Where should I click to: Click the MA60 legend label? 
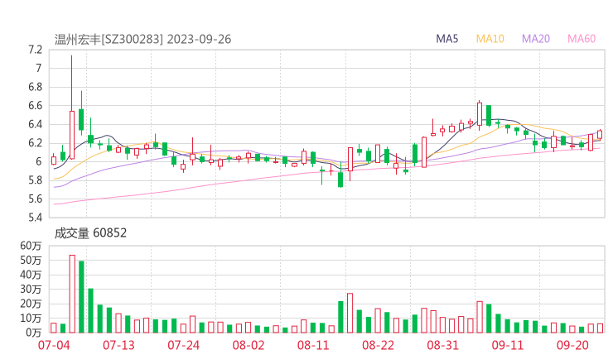(582, 39)
